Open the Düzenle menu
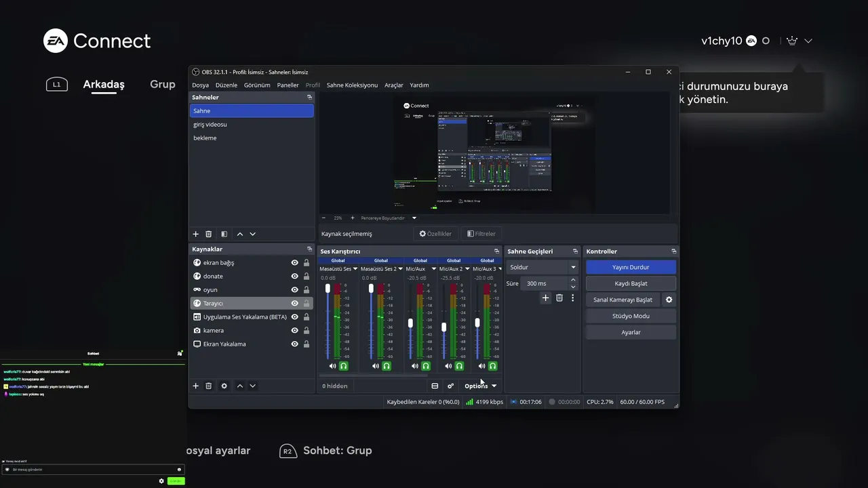Image resolution: width=868 pixels, height=488 pixels. (226, 85)
